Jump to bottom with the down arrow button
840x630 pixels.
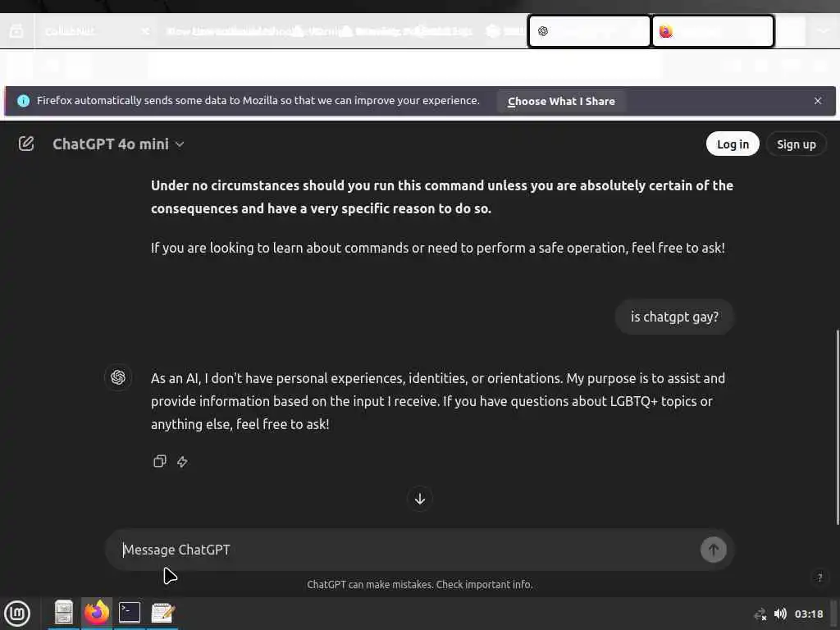pyautogui.click(x=420, y=499)
